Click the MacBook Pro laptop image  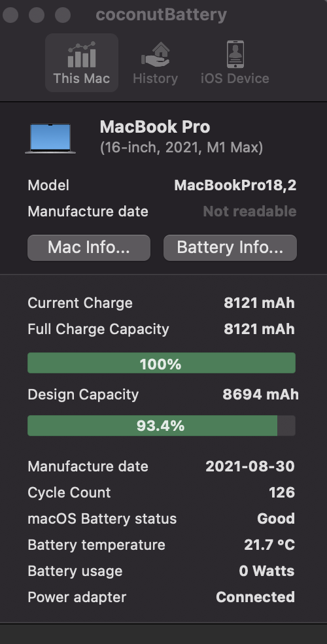50,139
